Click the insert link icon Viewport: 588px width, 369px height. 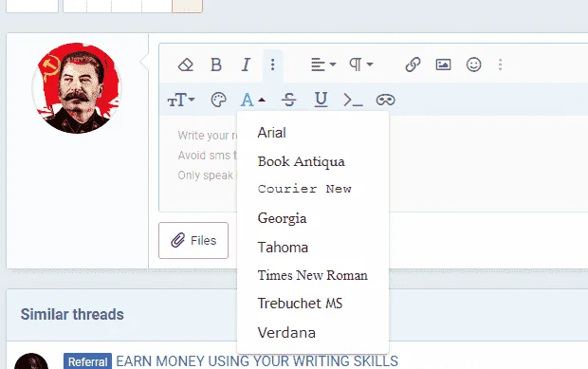coord(413,65)
